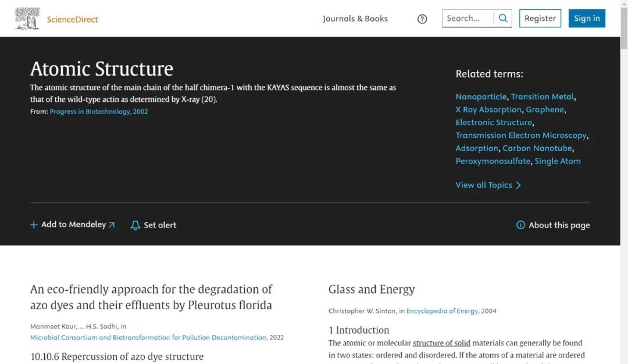Click the search magnifier icon
This screenshot has height=364, width=628.
[x=504, y=19]
